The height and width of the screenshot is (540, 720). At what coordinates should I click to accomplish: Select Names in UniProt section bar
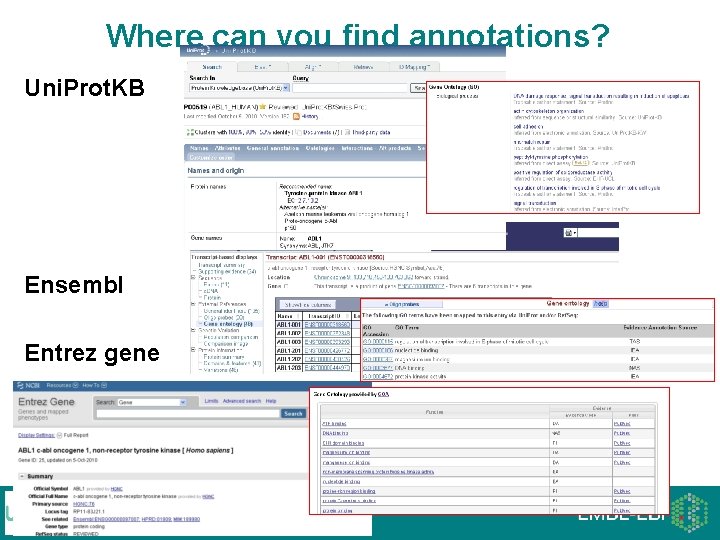199,148
